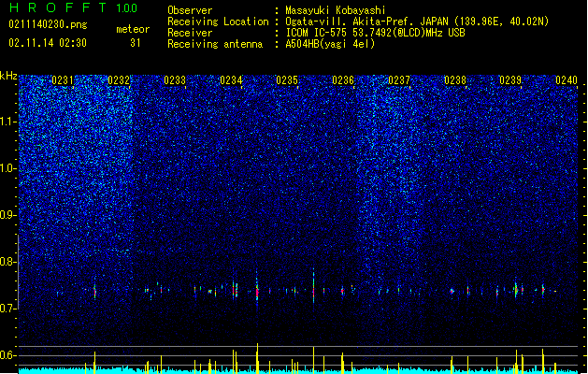Click the Observer field label

pos(190,10)
